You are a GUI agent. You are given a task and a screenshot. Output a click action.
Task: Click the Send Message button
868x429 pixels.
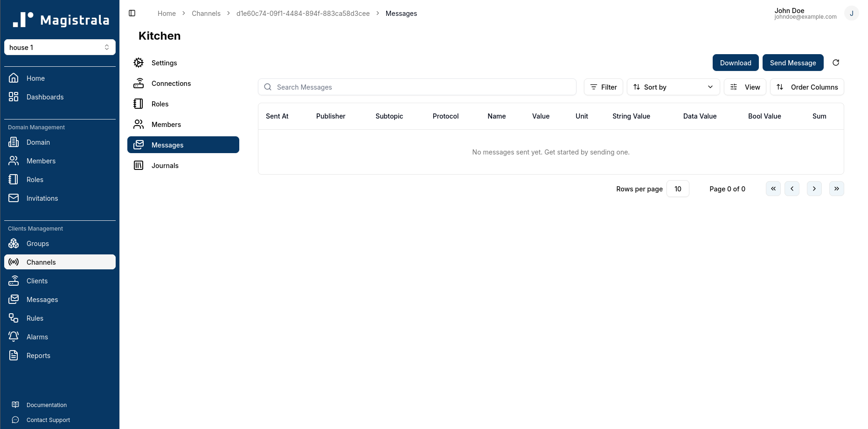point(793,63)
